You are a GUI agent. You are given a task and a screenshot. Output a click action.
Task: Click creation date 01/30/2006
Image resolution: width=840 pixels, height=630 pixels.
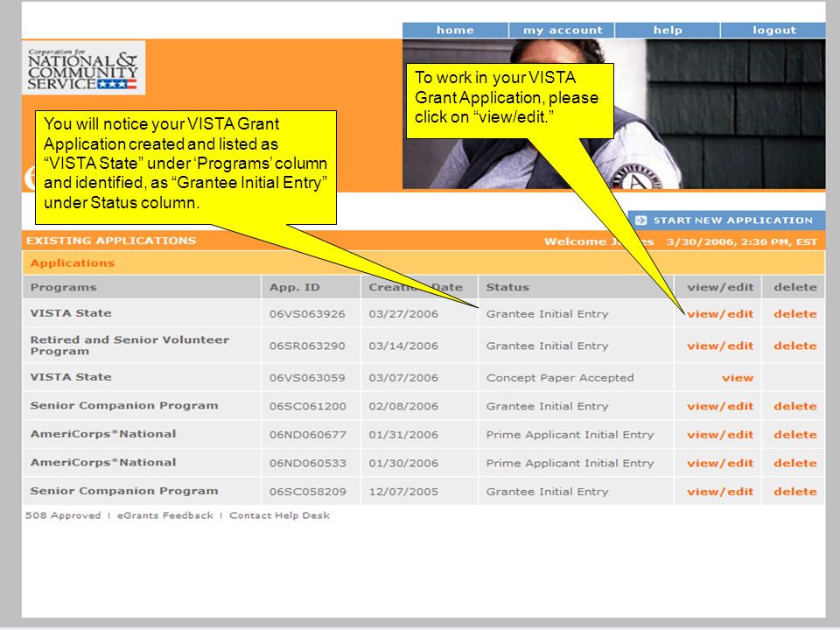(x=403, y=463)
